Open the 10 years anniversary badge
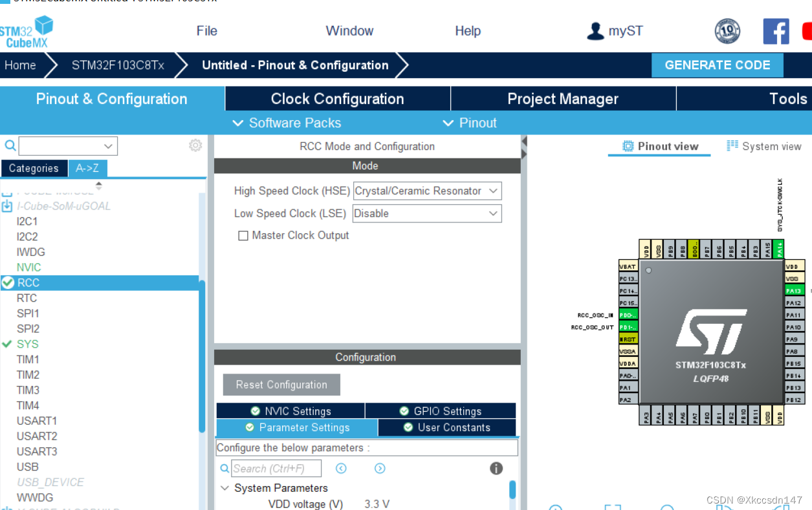Image resolution: width=812 pixels, height=510 pixels. tap(727, 31)
